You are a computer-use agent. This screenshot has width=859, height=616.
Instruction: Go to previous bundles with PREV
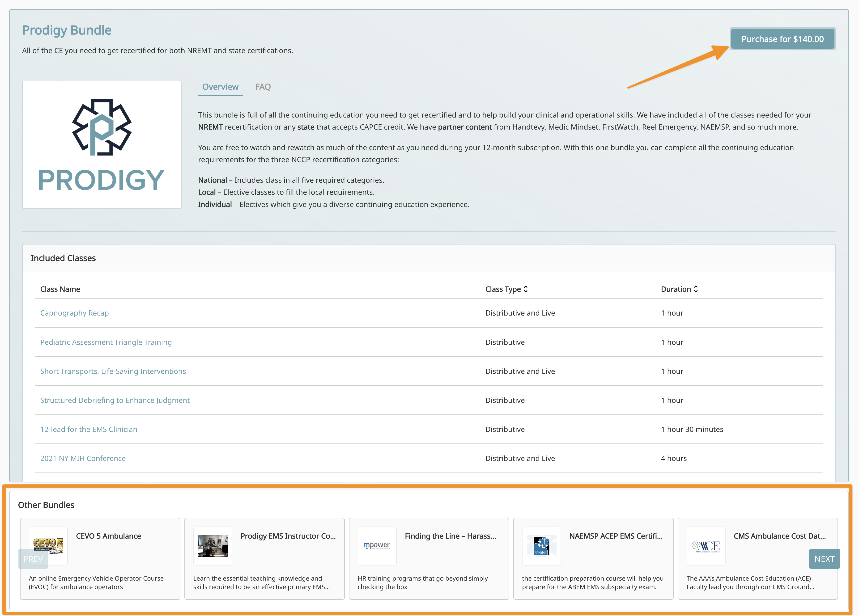(33, 559)
